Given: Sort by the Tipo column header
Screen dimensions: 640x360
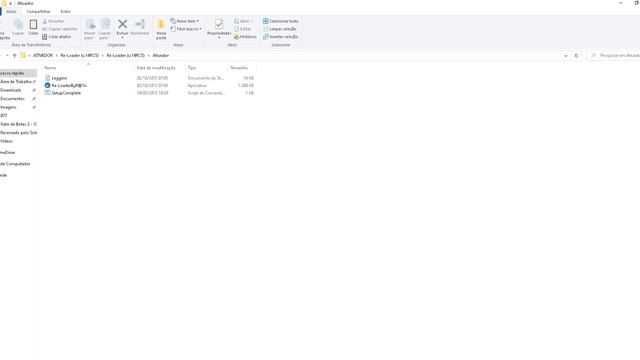Looking at the screenshot, I should point(192,68).
